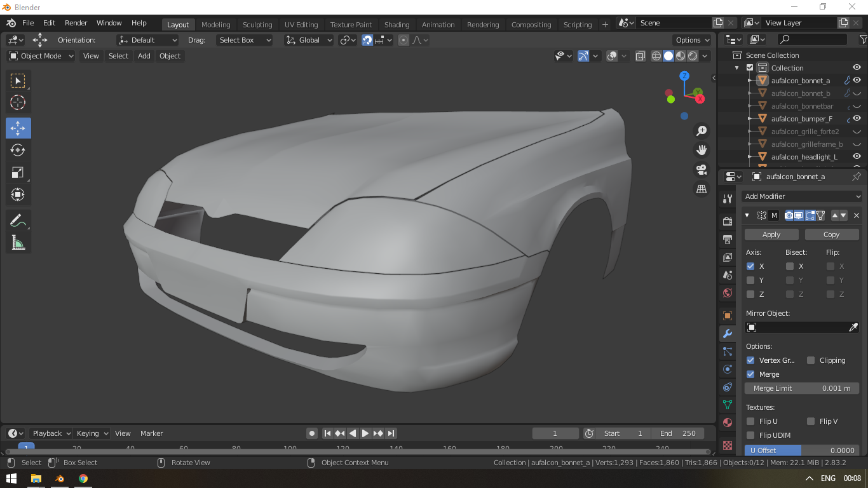Switch to wireframe viewport shading

pos(656,56)
